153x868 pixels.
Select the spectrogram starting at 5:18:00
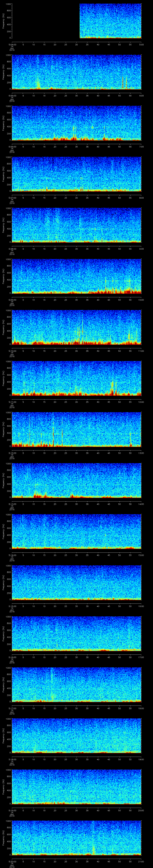tap(77, 736)
